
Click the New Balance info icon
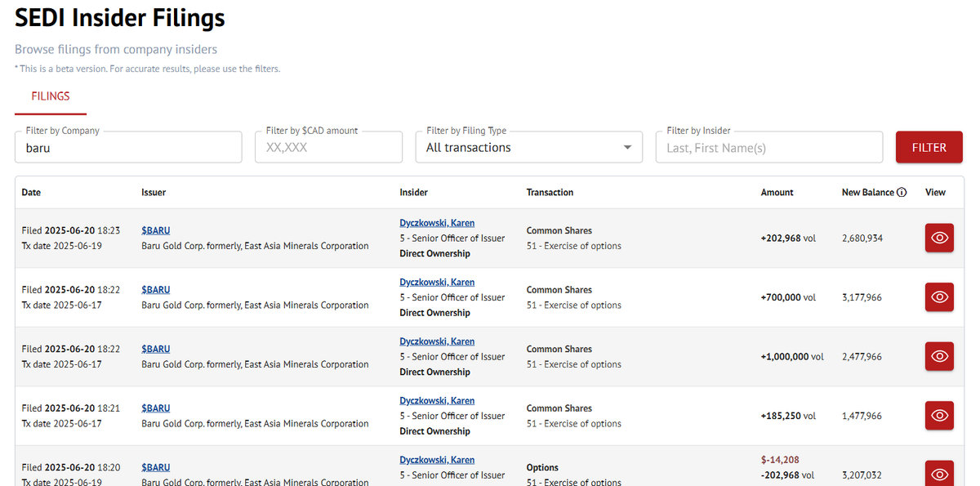(902, 193)
